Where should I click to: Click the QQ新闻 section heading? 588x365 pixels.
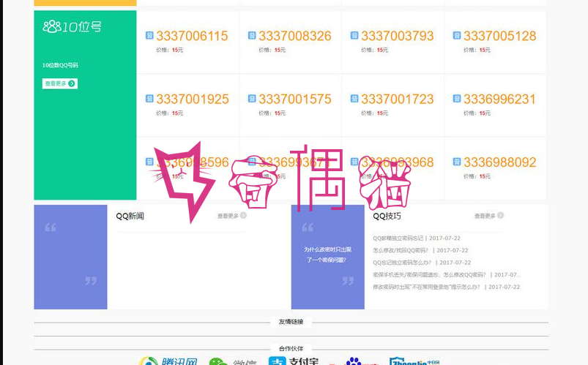[x=130, y=216]
